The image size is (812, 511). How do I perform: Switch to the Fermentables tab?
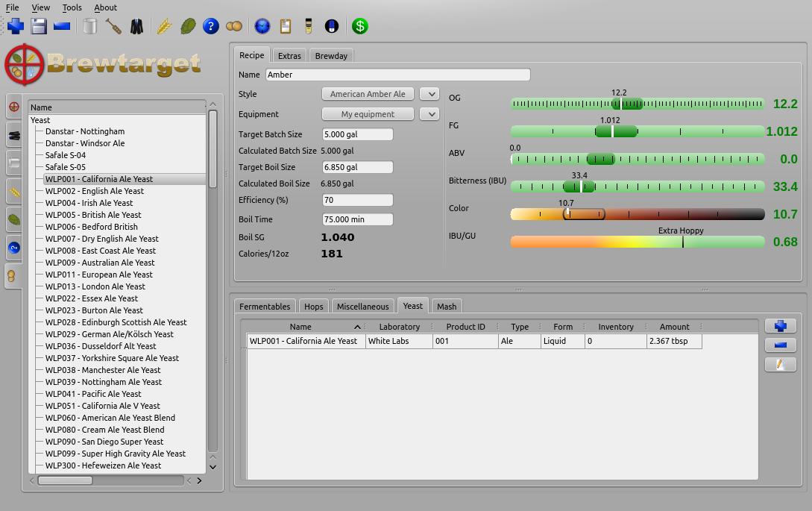pos(265,307)
